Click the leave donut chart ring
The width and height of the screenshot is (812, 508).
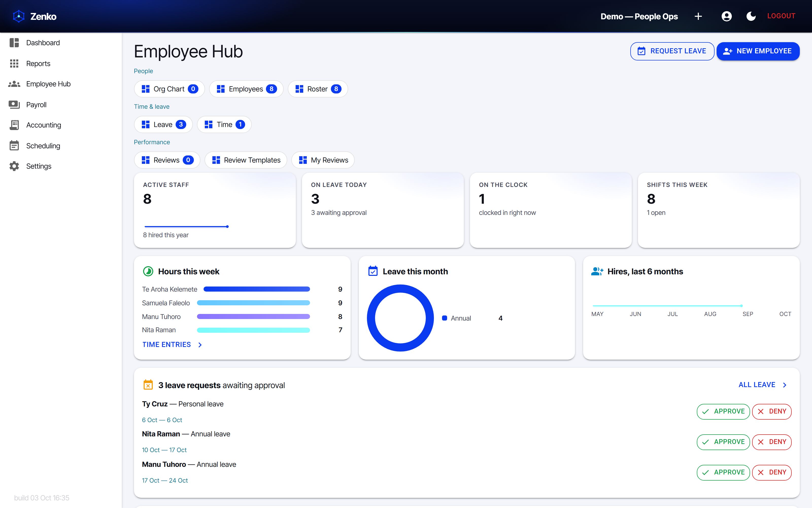coord(400,289)
